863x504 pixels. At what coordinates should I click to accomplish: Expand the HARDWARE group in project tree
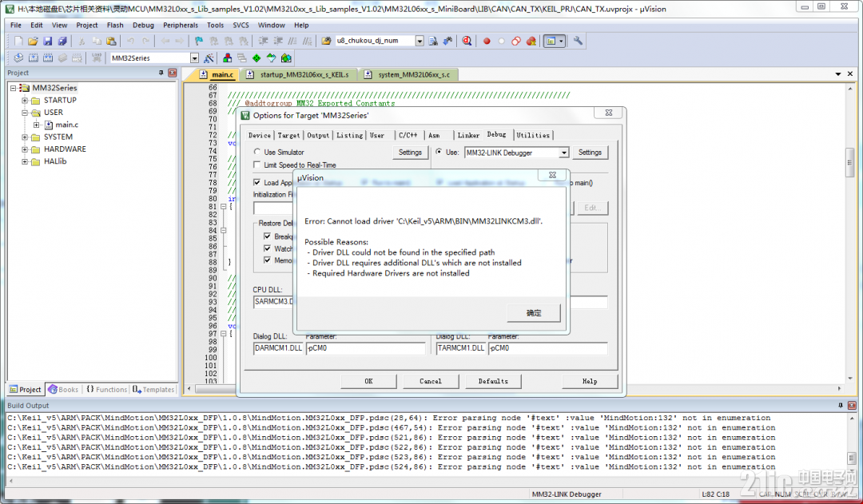[25, 149]
